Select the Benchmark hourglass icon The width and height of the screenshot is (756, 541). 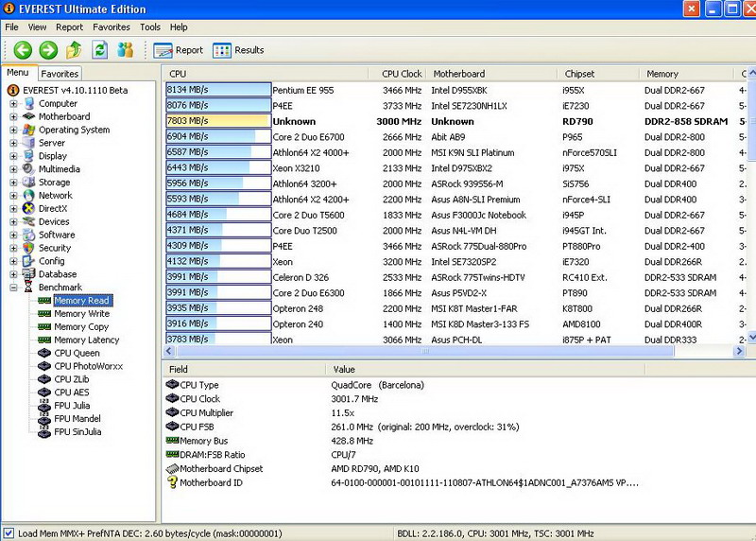click(29, 288)
